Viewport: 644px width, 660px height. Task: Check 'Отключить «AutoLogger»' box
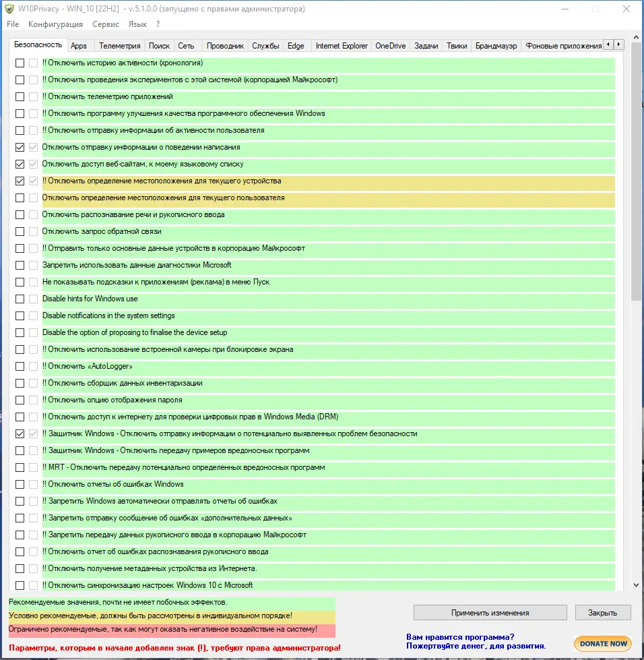[x=20, y=366]
